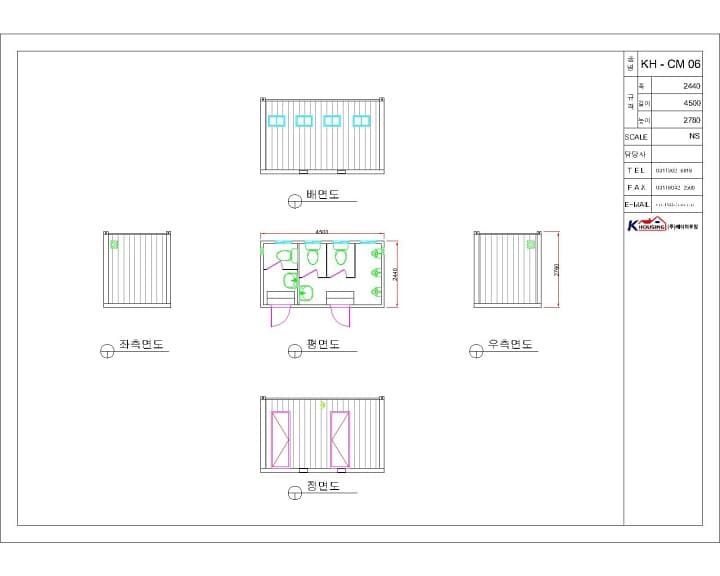Click the view marker circle beside '배면도'
720x576 pixels.
(x=295, y=201)
